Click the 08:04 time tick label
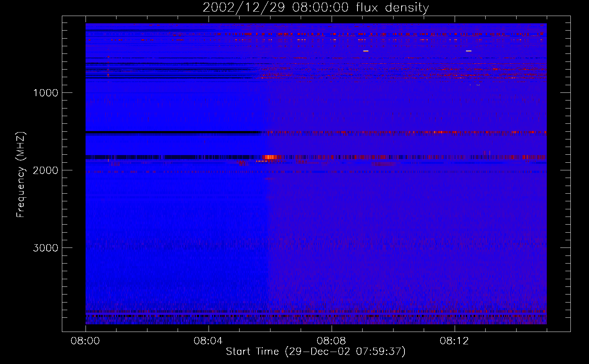This screenshot has height=364, width=589. 208,341
